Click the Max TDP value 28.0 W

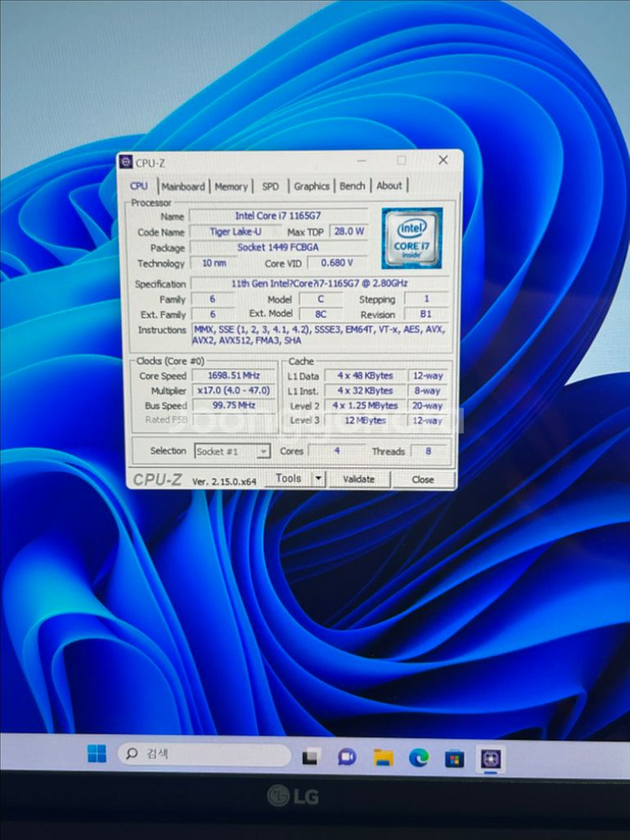[349, 231]
